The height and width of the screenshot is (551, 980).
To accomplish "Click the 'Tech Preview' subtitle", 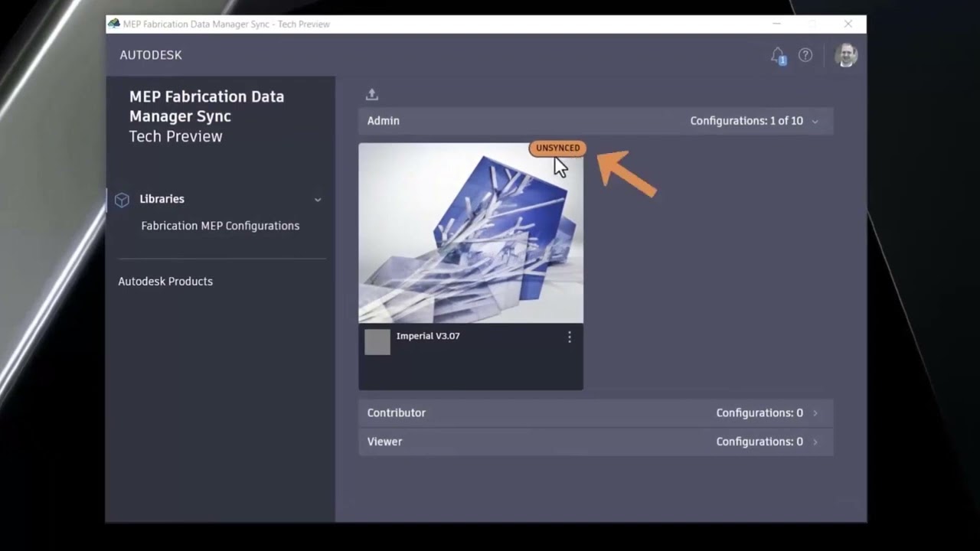I will pyautogui.click(x=175, y=136).
